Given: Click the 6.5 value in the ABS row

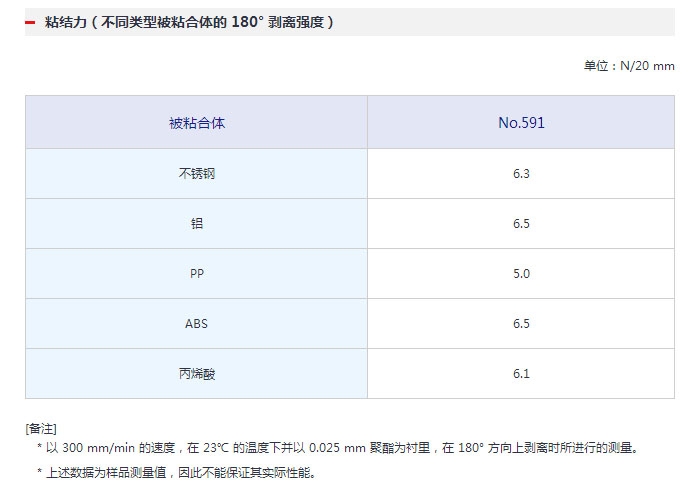Looking at the screenshot, I should [x=521, y=323].
